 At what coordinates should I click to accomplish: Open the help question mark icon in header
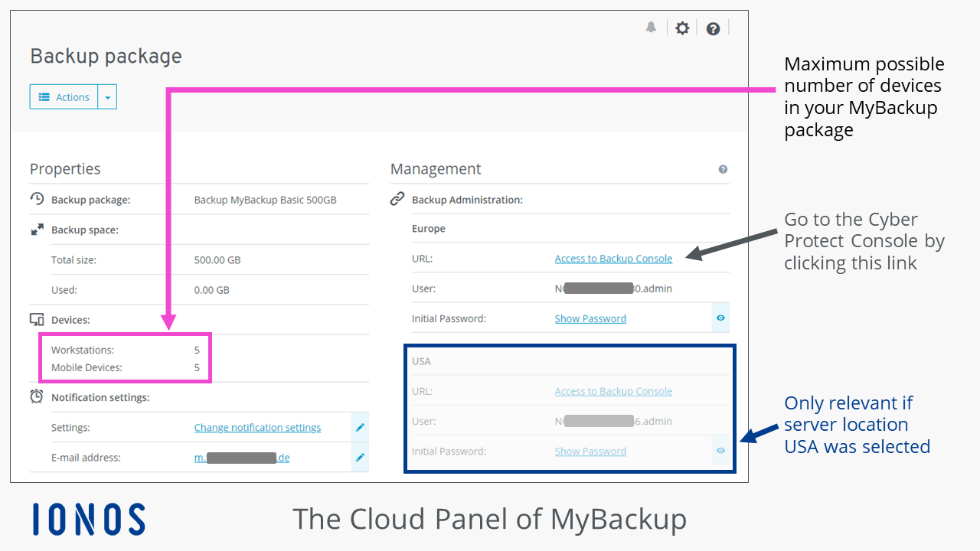(713, 29)
